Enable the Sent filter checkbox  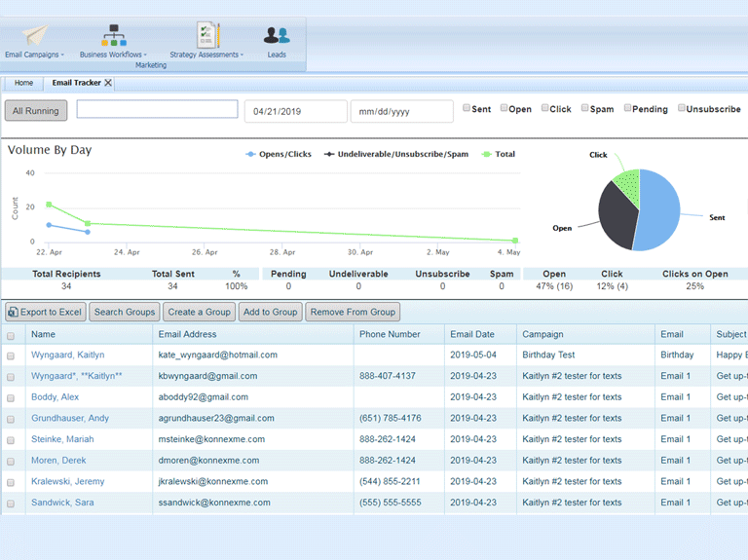coord(467,108)
